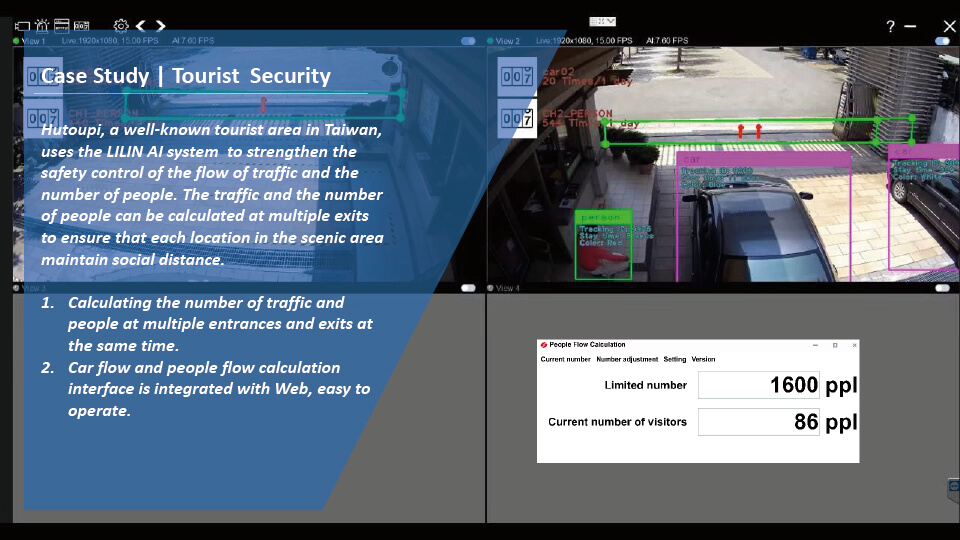Select the View 2 camera label

[507, 41]
